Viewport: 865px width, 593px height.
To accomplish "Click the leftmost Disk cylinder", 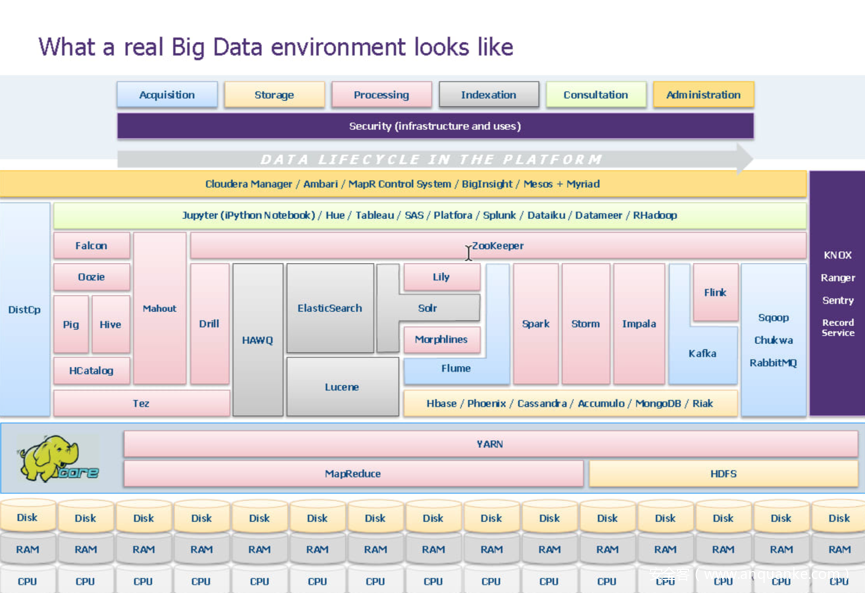I will (27, 518).
